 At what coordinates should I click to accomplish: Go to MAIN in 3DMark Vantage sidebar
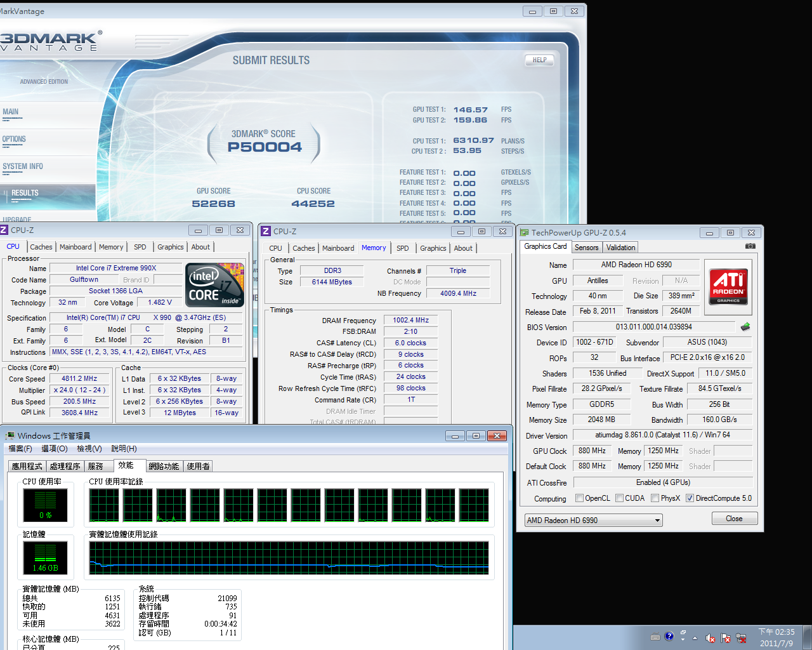click(x=11, y=112)
